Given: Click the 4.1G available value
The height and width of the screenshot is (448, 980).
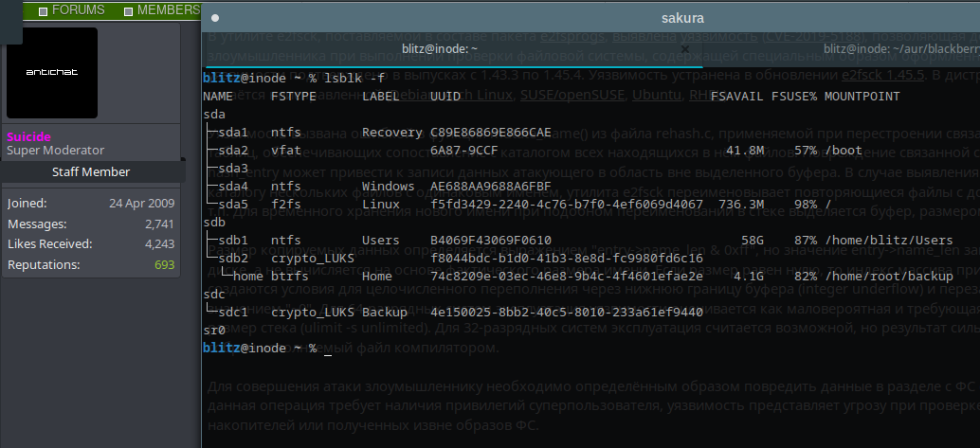Looking at the screenshot, I should point(749,277).
